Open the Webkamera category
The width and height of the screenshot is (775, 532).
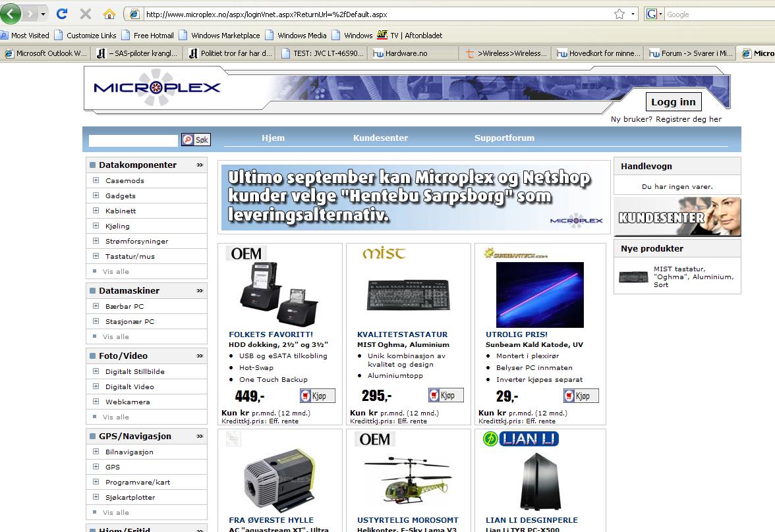128,402
